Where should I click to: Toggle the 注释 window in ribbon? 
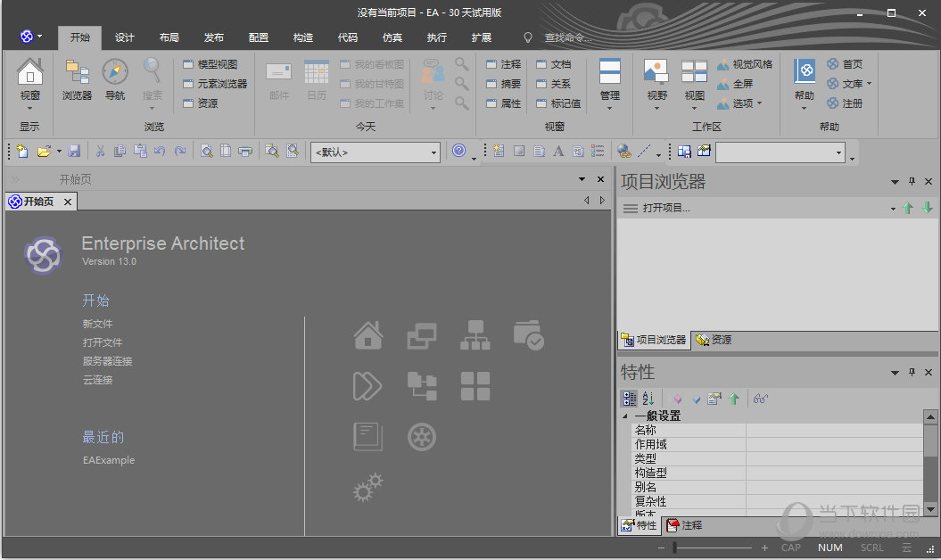[504, 64]
